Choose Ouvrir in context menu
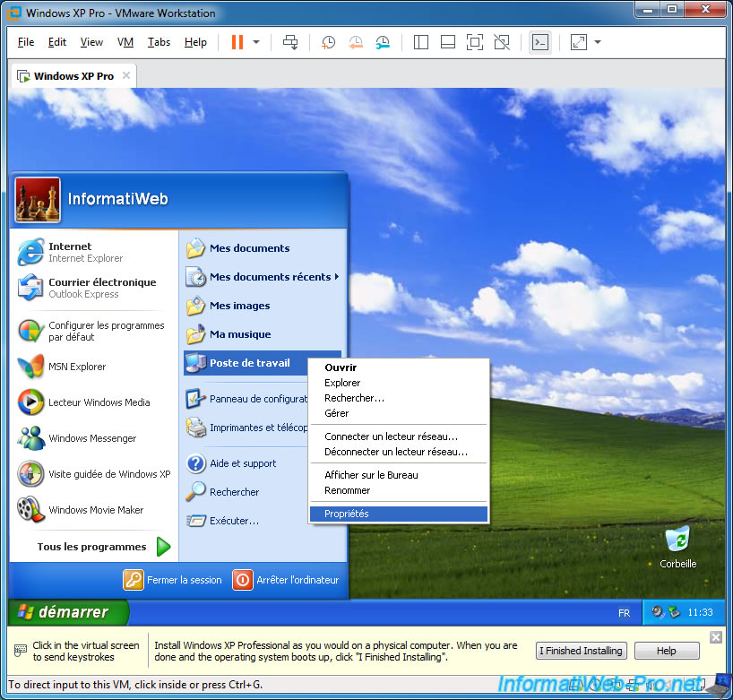This screenshot has width=733, height=700. tap(398, 367)
